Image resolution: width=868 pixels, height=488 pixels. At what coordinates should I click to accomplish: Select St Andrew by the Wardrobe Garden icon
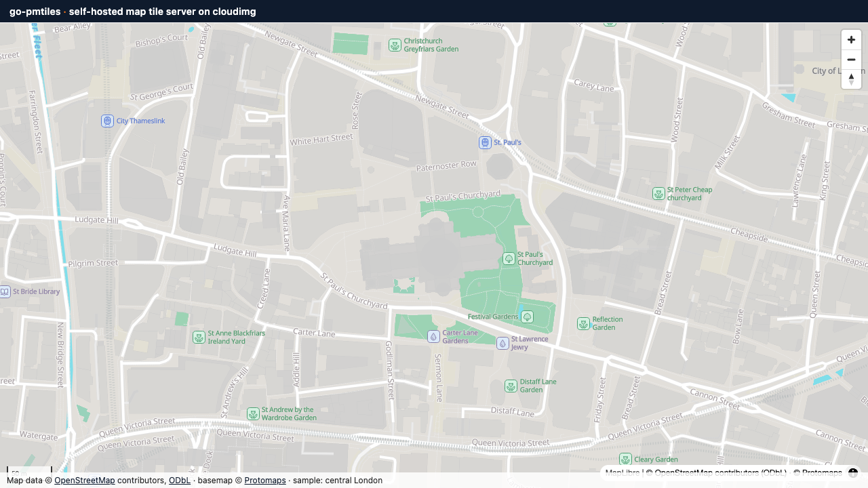click(253, 413)
